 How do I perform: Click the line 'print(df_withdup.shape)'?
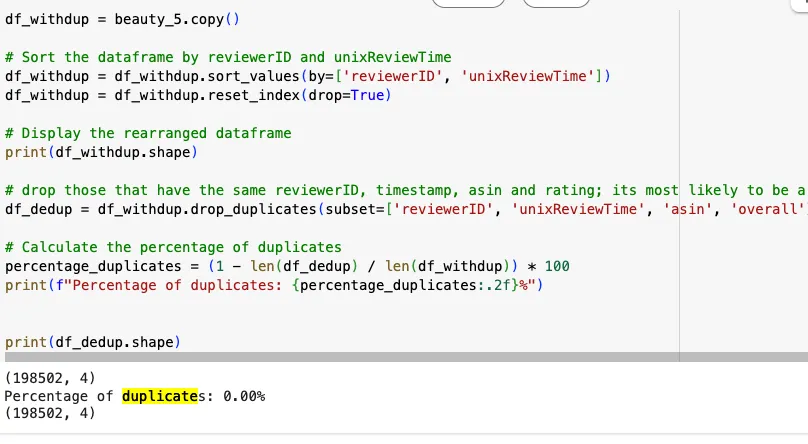click(x=101, y=152)
